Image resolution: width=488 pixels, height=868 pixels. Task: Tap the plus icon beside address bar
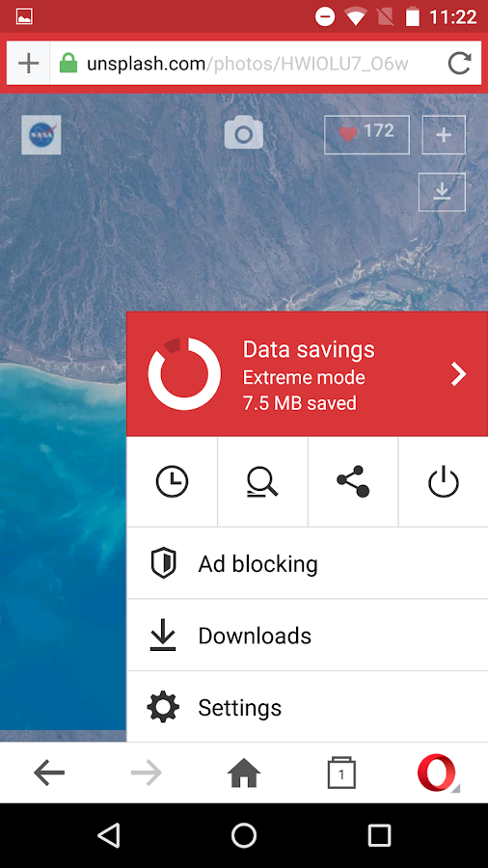click(29, 64)
